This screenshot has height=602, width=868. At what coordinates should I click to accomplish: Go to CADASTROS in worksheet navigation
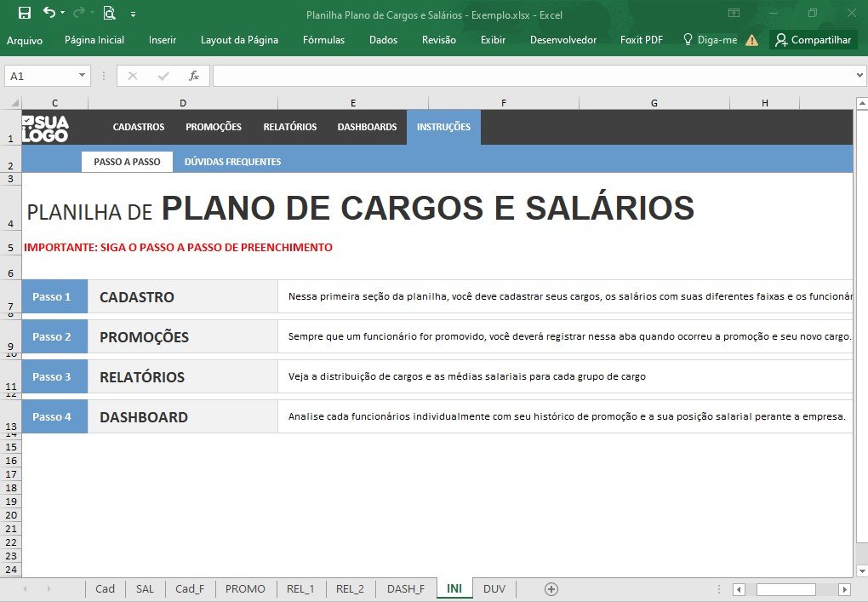tap(139, 127)
